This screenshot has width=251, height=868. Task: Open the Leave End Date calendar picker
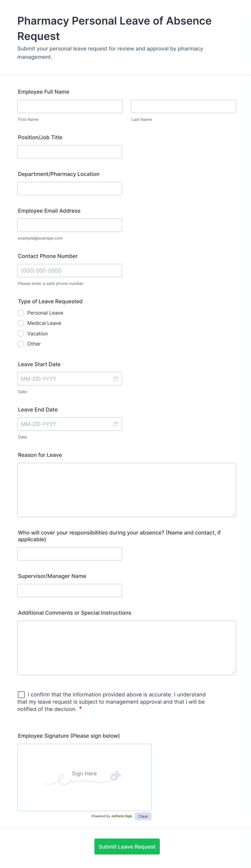coord(116,424)
